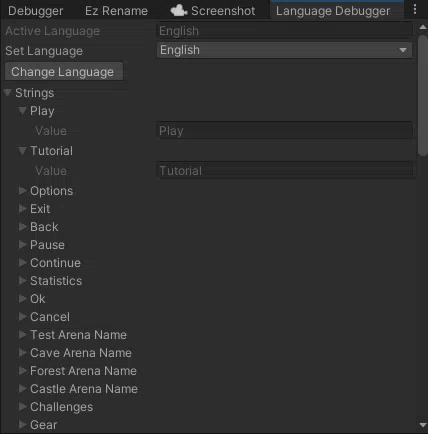Click the Change Language button
Viewport: 428px width, 434px height.
pyautogui.click(x=64, y=72)
